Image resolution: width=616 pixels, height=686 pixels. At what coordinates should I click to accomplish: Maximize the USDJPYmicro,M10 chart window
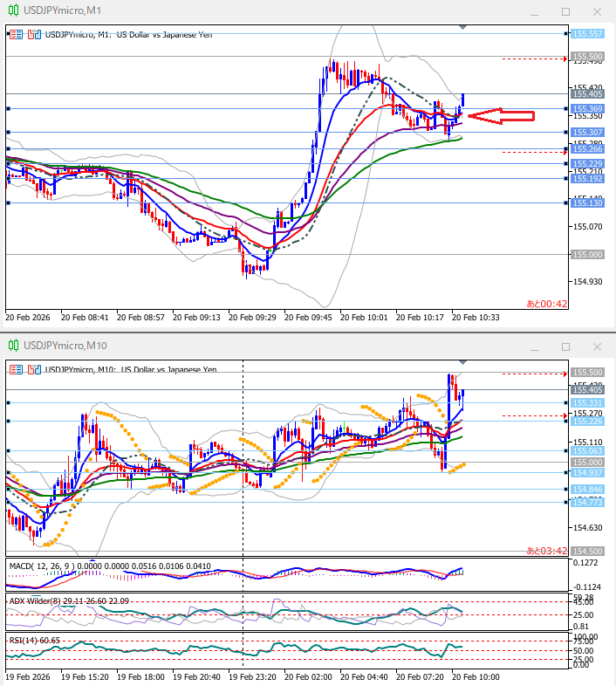[x=565, y=346]
